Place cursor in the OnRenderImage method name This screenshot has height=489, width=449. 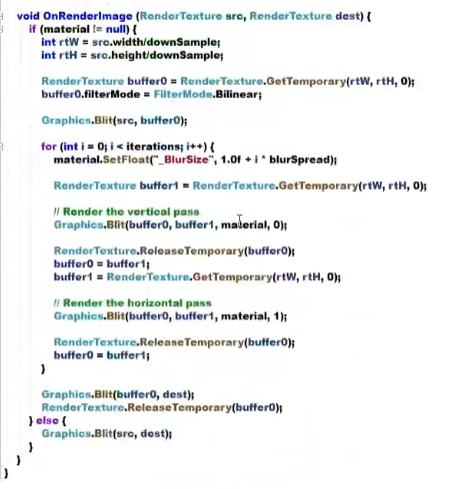(x=88, y=16)
